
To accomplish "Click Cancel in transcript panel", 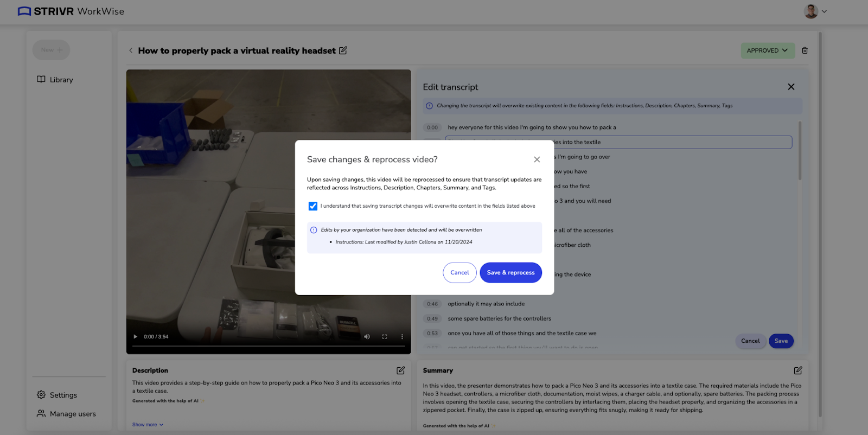I will [750, 341].
